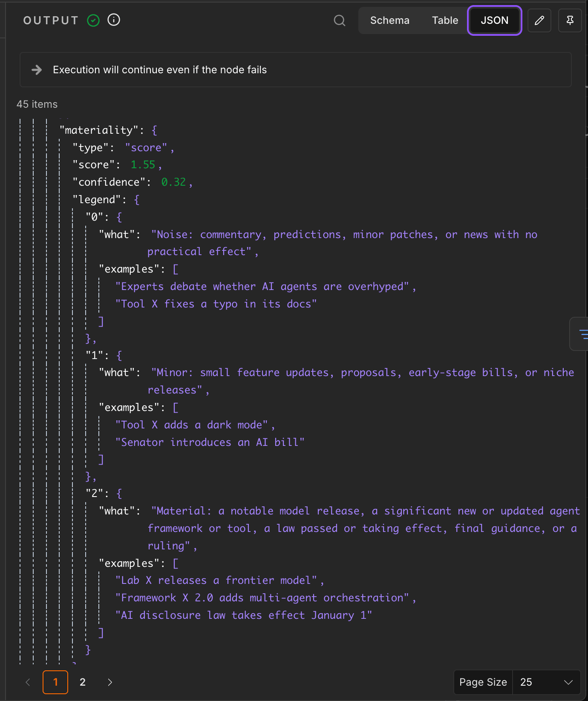Click the "legend" key
This screenshot has height=701, width=588.
tap(97, 200)
